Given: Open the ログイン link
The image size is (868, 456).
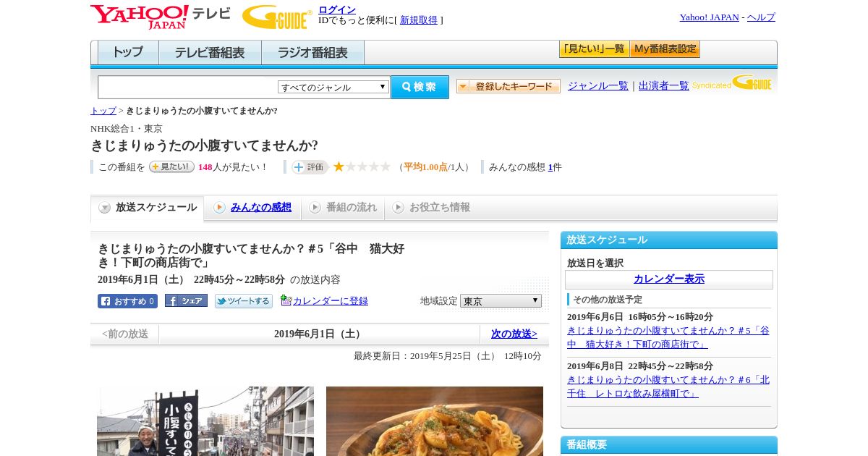Looking at the screenshot, I should (337, 9).
